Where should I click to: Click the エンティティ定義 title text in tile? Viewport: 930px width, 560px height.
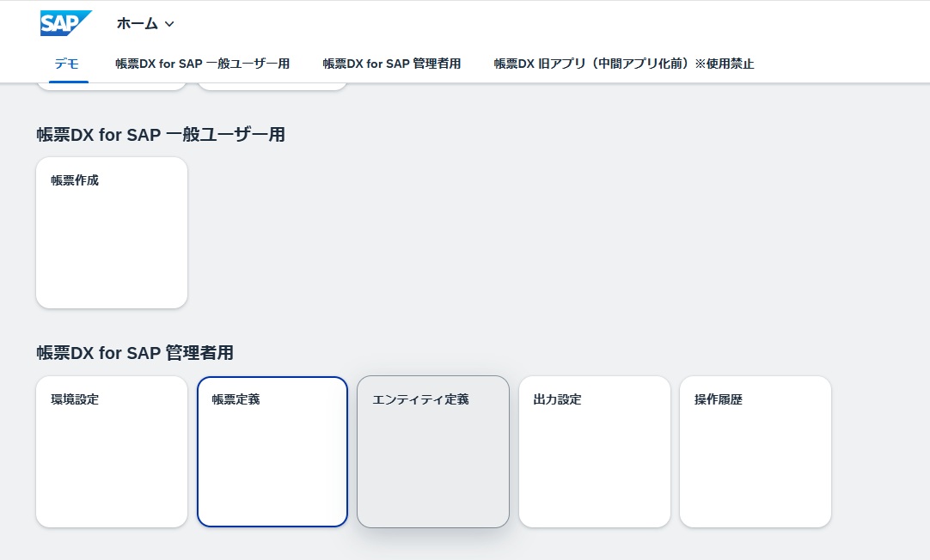tap(420, 399)
